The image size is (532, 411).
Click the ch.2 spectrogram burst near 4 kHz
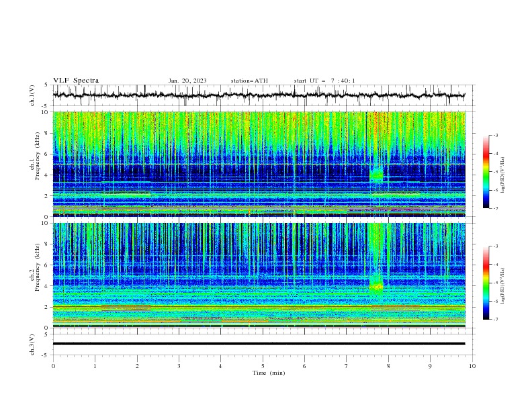point(376,286)
